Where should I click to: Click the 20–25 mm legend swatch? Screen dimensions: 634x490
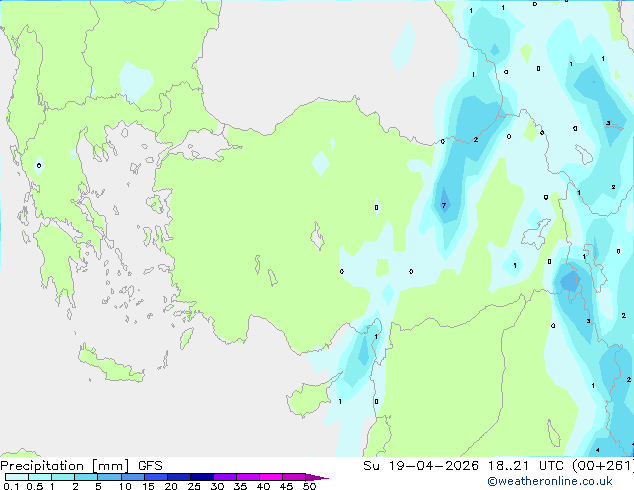click(x=178, y=477)
